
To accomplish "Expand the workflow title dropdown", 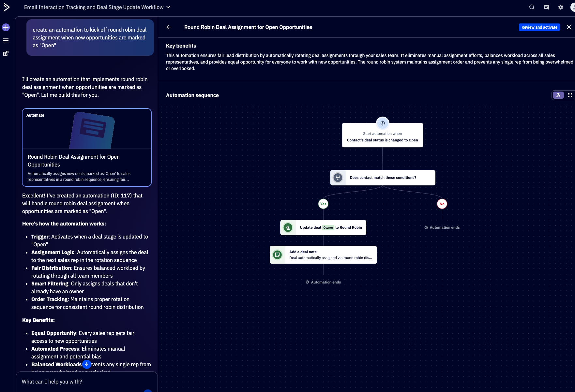I will coord(168,7).
